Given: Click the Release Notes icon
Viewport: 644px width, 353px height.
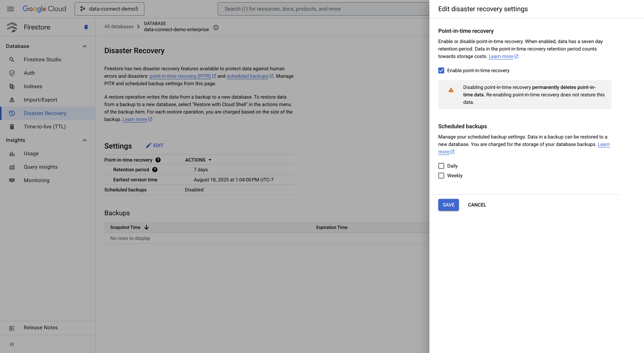Looking at the screenshot, I should pyautogui.click(x=12, y=328).
